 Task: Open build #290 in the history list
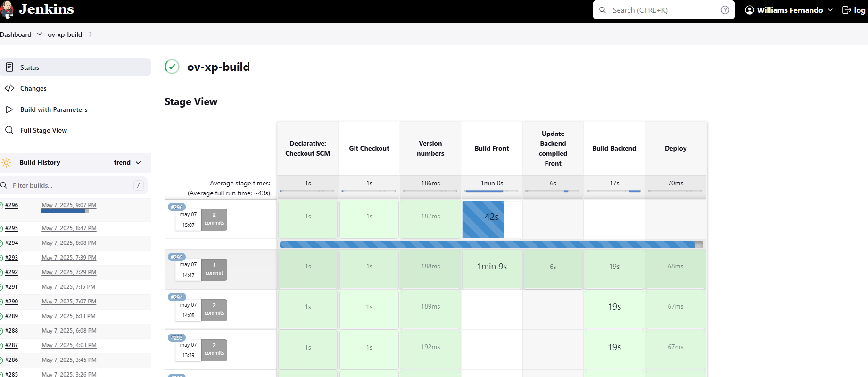(12, 302)
